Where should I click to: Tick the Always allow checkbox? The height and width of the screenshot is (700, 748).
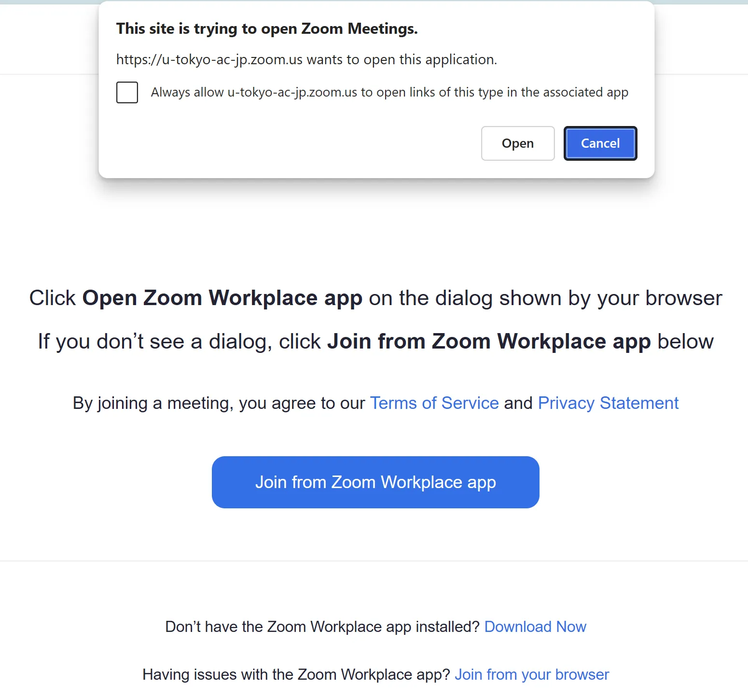pos(127,92)
